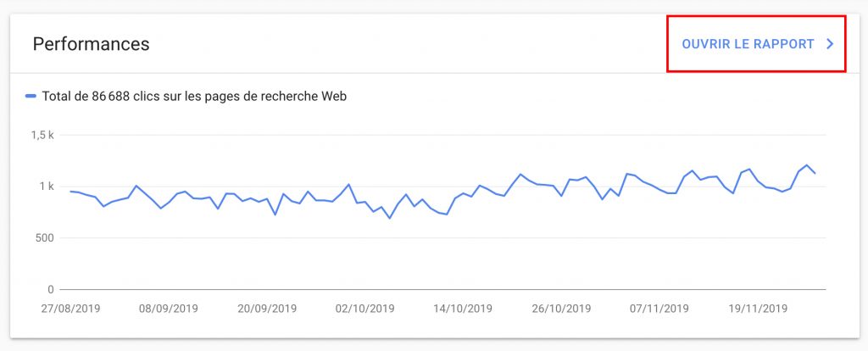
Task: Select the 26/10/2019 date label
Action: point(562,309)
